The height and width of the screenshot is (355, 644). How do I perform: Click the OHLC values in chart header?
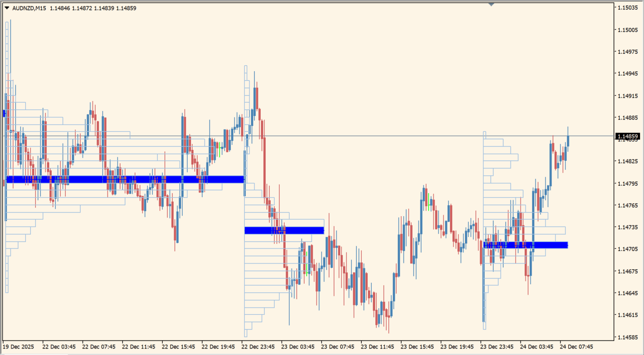[93, 8]
